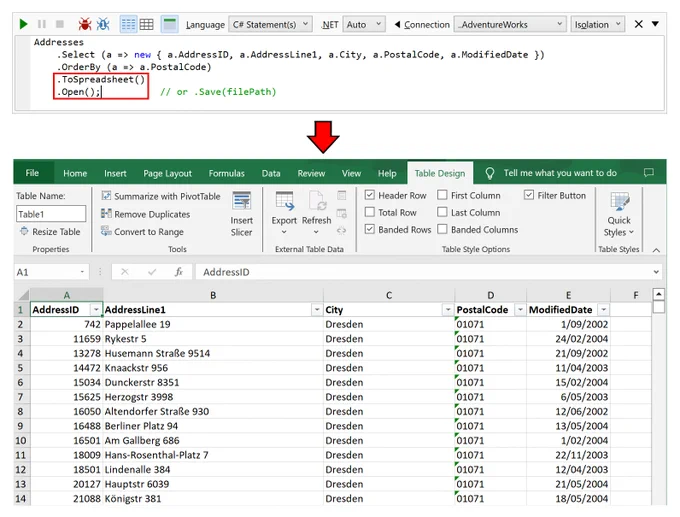Enable the Last Column checkbox
The image size is (680, 517).
pyautogui.click(x=442, y=212)
